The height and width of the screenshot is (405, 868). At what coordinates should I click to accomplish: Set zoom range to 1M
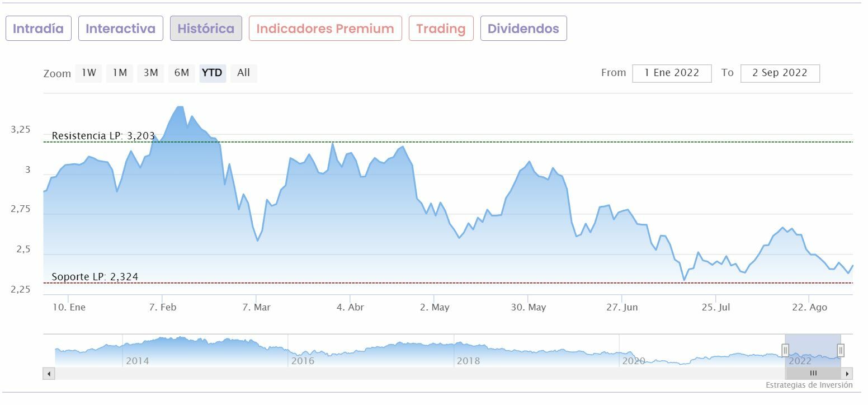click(x=120, y=73)
